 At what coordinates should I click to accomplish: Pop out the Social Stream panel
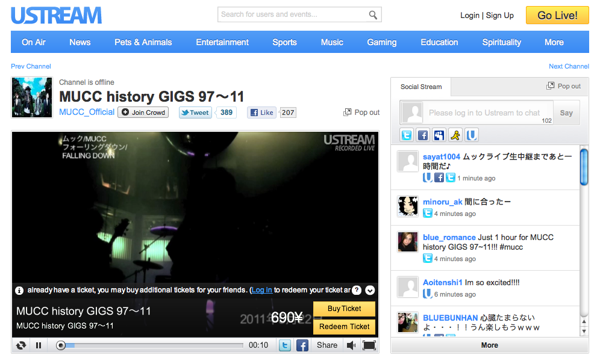pos(564,86)
